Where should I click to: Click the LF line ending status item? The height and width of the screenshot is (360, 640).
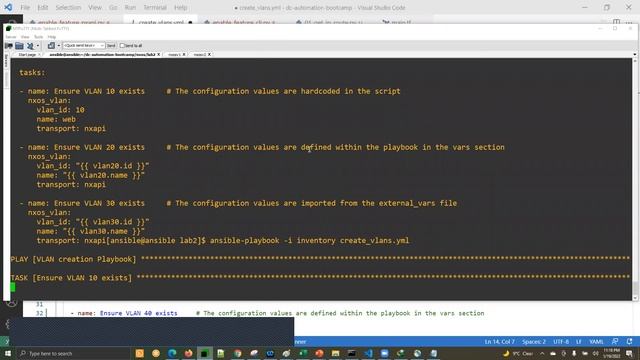(x=578, y=342)
